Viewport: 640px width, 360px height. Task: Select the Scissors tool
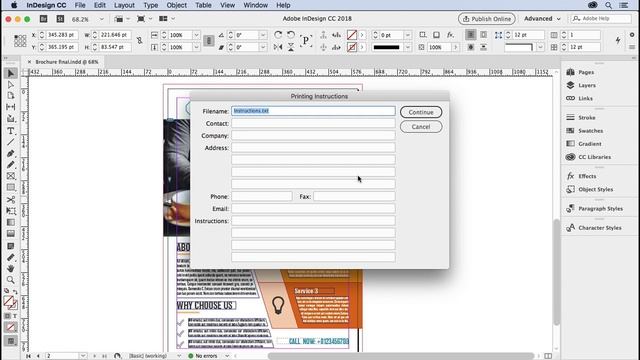[11, 200]
